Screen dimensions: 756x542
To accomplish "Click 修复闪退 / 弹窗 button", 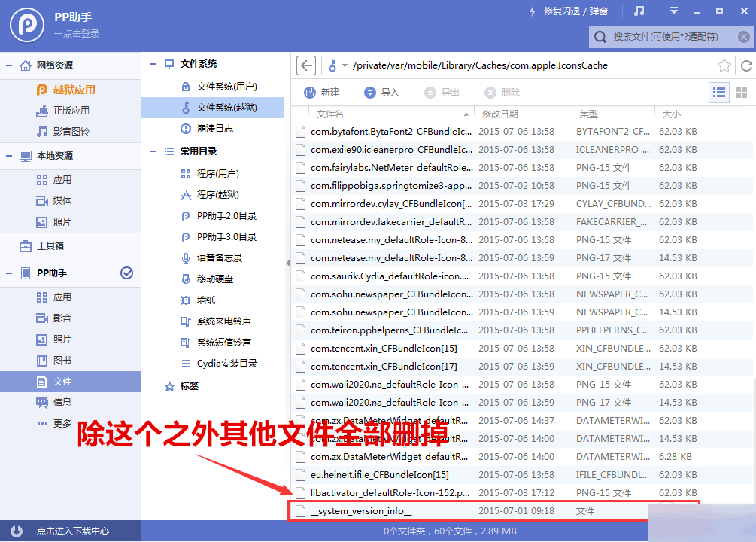I will pos(569,11).
